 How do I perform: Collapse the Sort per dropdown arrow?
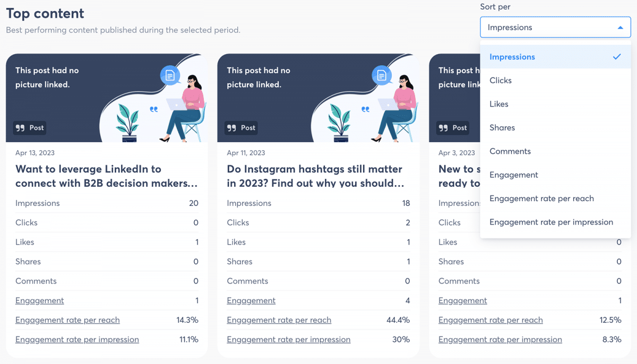pos(620,28)
